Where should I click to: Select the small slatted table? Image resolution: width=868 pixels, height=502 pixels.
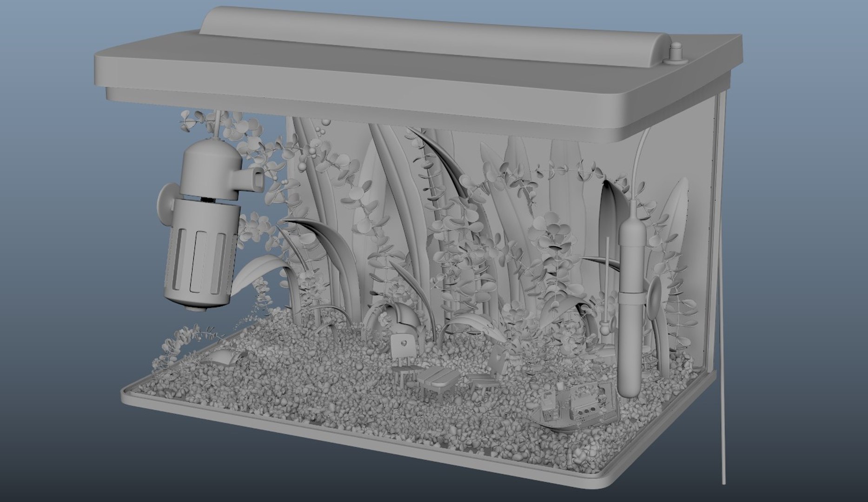(x=438, y=378)
